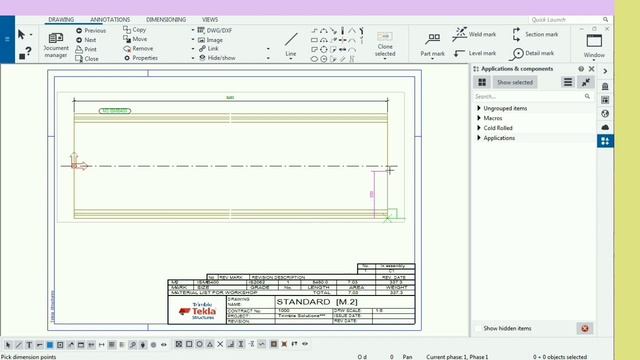Expand the side pane chevron arrow
This screenshot has width=640, height=360.
(605, 71)
